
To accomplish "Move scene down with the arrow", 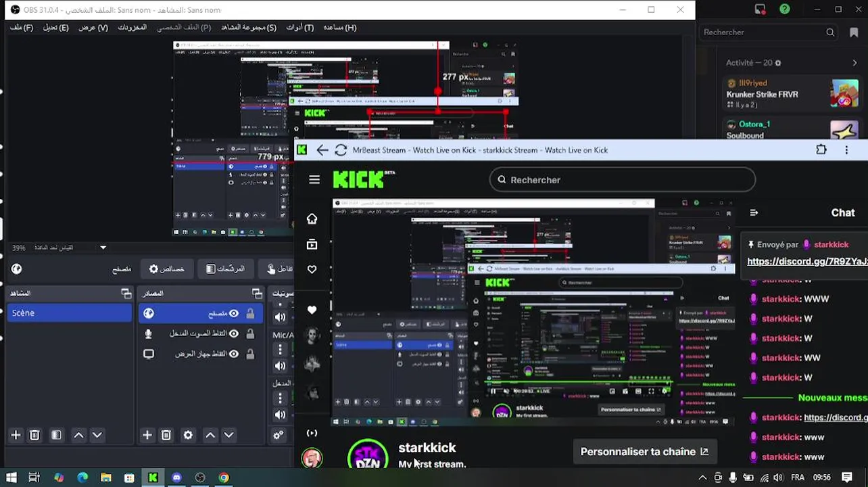I will 97,435.
